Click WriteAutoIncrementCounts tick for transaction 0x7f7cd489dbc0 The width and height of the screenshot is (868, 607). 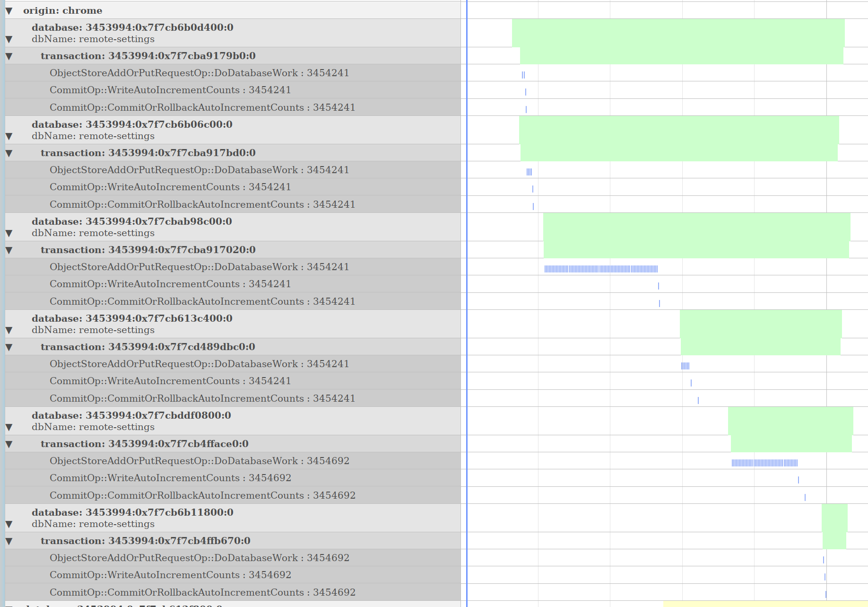point(691,383)
